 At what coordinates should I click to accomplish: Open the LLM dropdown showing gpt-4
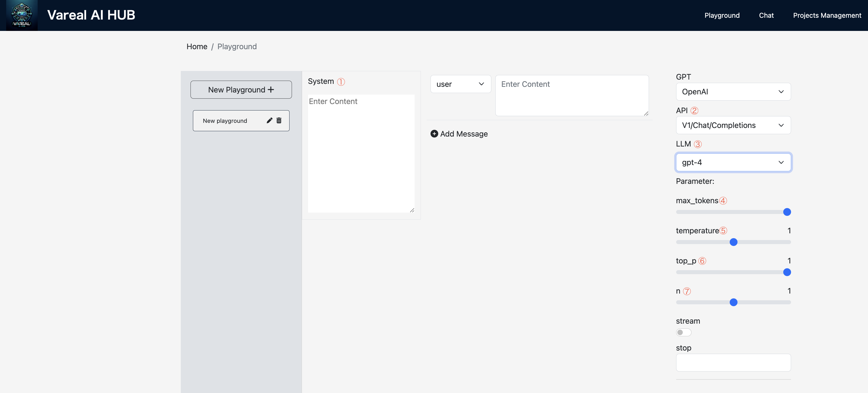pos(733,162)
